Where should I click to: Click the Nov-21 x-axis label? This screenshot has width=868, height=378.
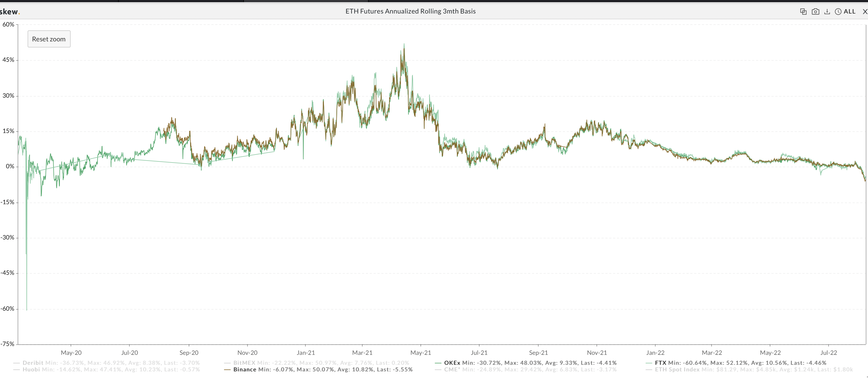pos(597,353)
